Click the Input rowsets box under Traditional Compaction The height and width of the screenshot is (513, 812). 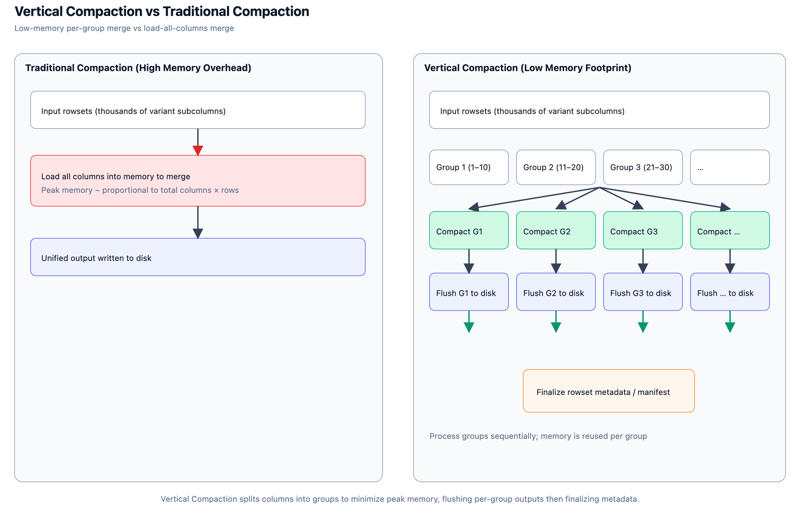point(198,110)
